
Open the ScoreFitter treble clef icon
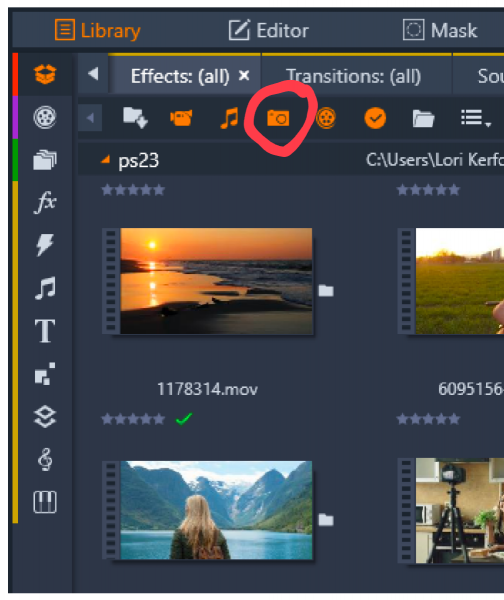45,459
